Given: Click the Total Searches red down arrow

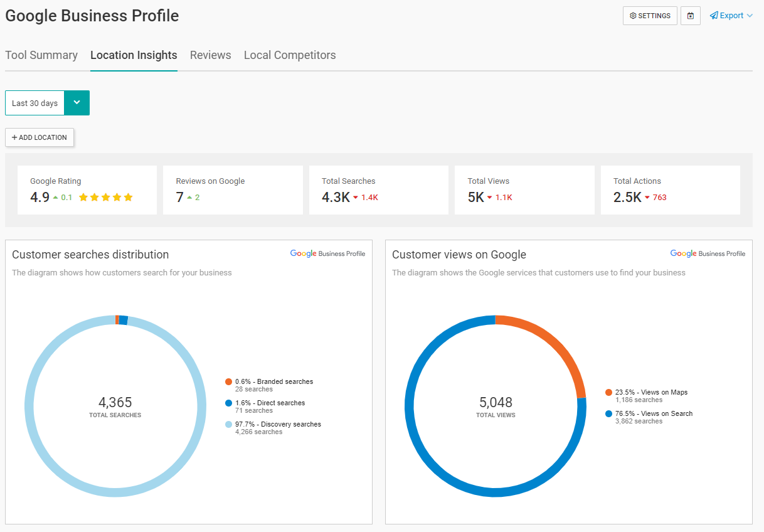Looking at the screenshot, I should (x=356, y=198).
